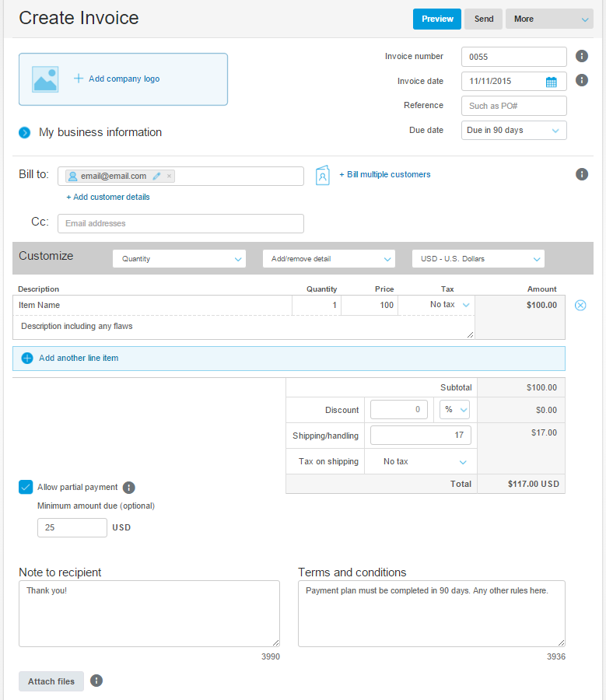
Task: Click Add another line item
Action: [x=78, y=359]
